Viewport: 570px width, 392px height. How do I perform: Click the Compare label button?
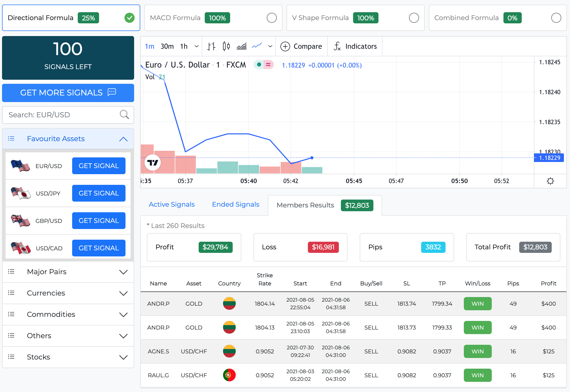coord(308,46)
